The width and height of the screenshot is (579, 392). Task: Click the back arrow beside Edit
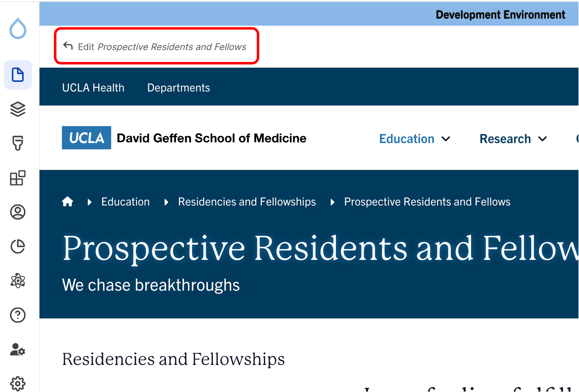(x=68, y=46)
